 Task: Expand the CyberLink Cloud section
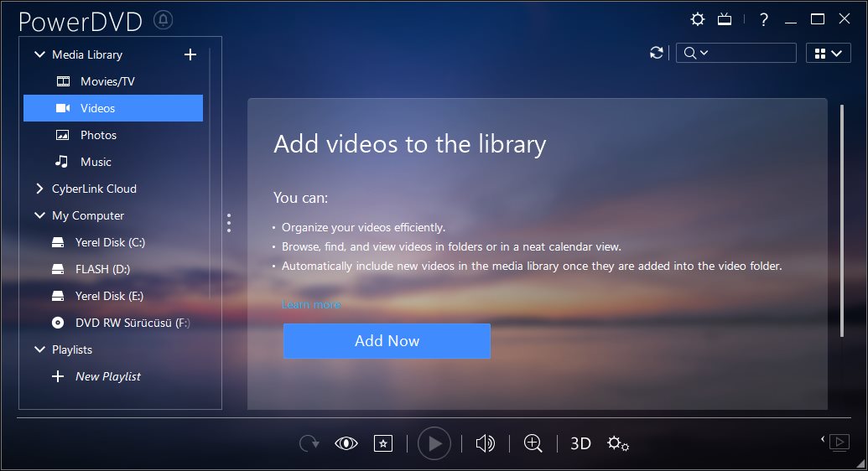(x=40, y=189)
